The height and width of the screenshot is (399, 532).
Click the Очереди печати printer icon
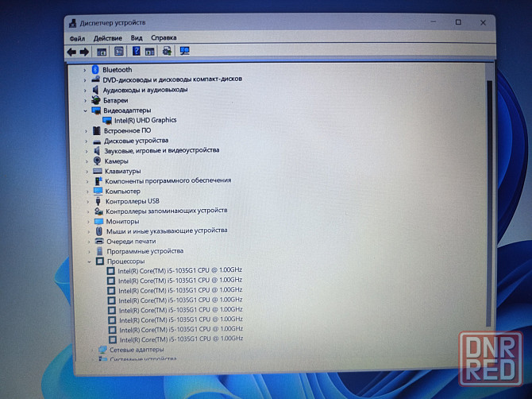tap(99, 241)
